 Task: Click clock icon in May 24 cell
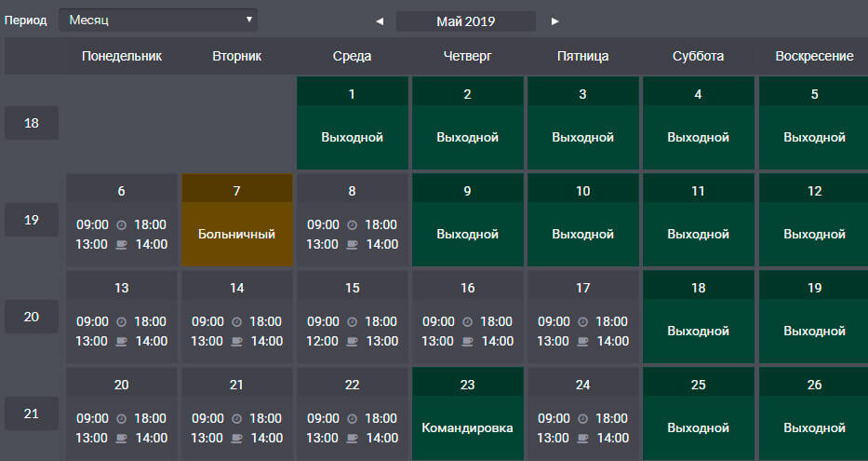pos(583,419)
